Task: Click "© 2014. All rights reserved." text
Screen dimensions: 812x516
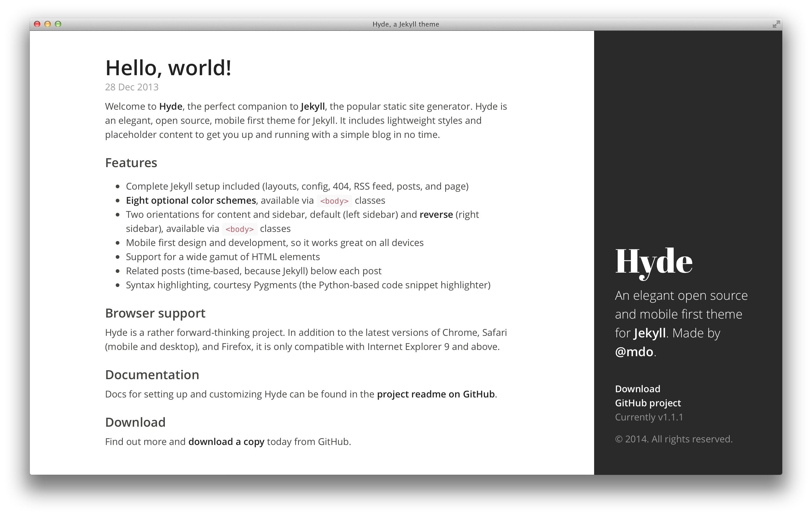Action: pos(674,439)
